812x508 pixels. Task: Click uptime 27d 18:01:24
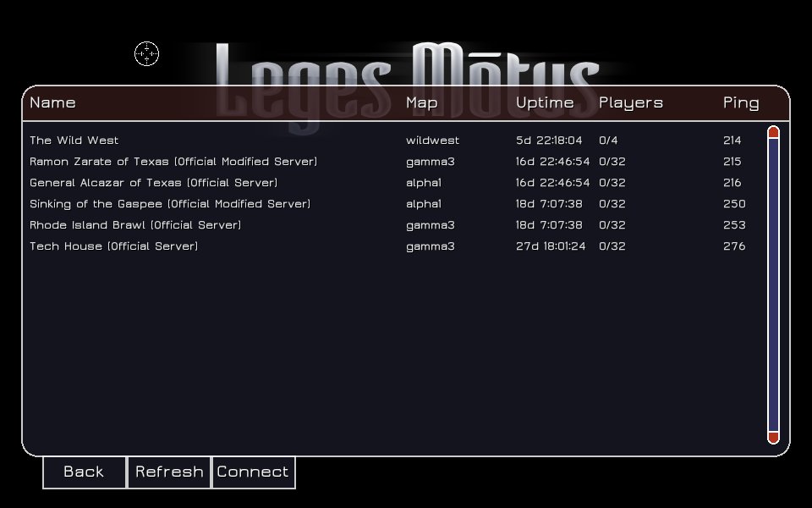[551, 246]
